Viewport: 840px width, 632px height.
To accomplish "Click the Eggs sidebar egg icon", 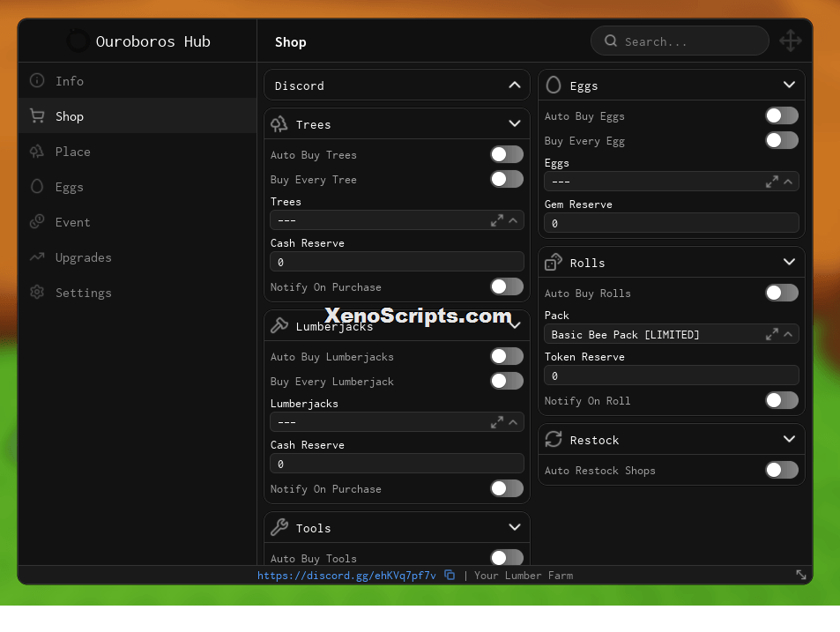I will click(37, 186).
